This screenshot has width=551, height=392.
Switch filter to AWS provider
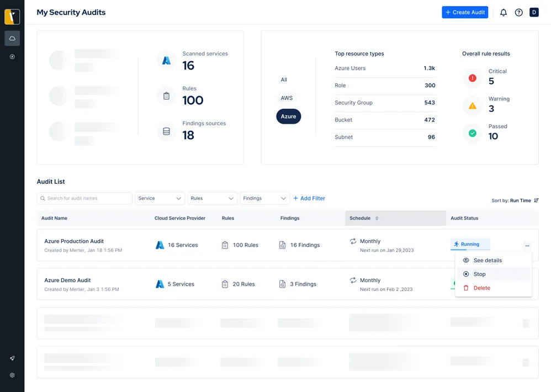coord(286,98)
